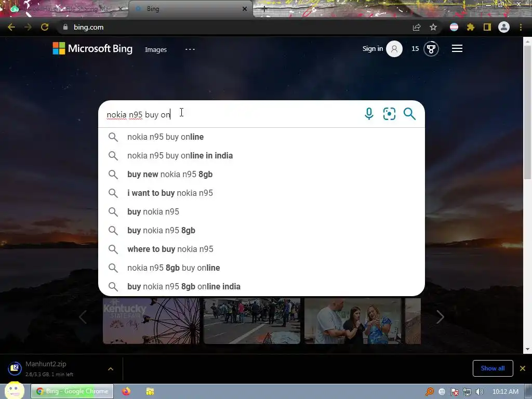Viewport: 532px width, 399px height.
Task: Open Chrome three-dot menu
Action: [x=521, y=27]
